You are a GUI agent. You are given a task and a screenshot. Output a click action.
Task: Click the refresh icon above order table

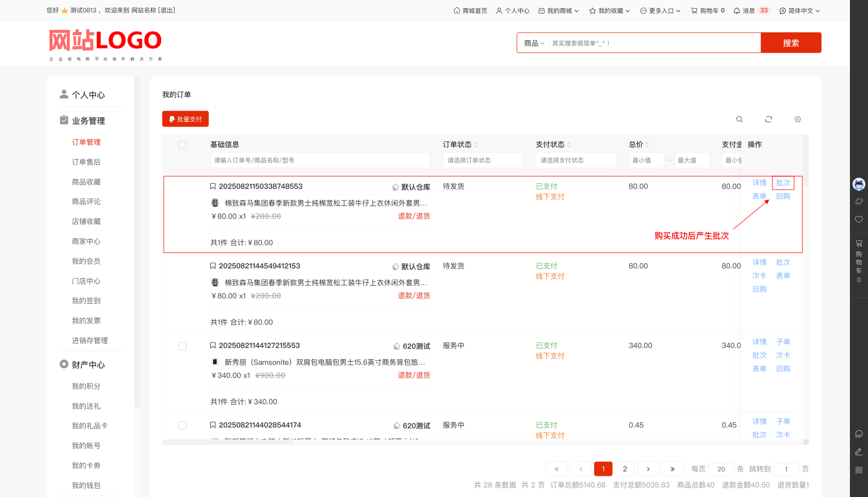(x=768, y=119)
